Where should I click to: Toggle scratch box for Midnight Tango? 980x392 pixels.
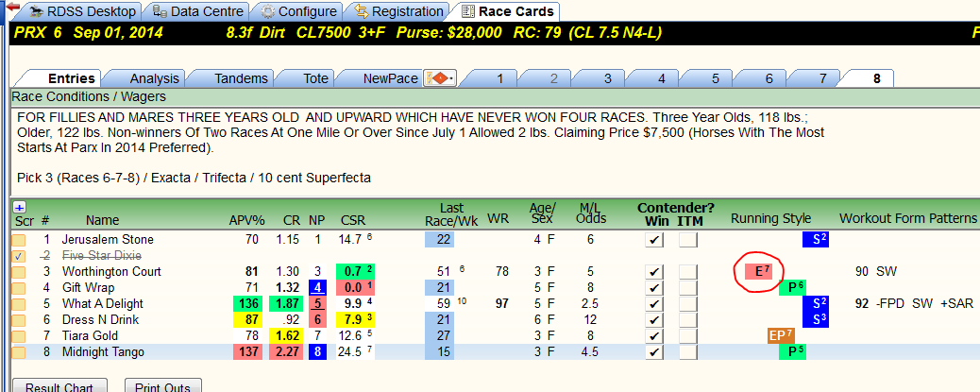20,352
